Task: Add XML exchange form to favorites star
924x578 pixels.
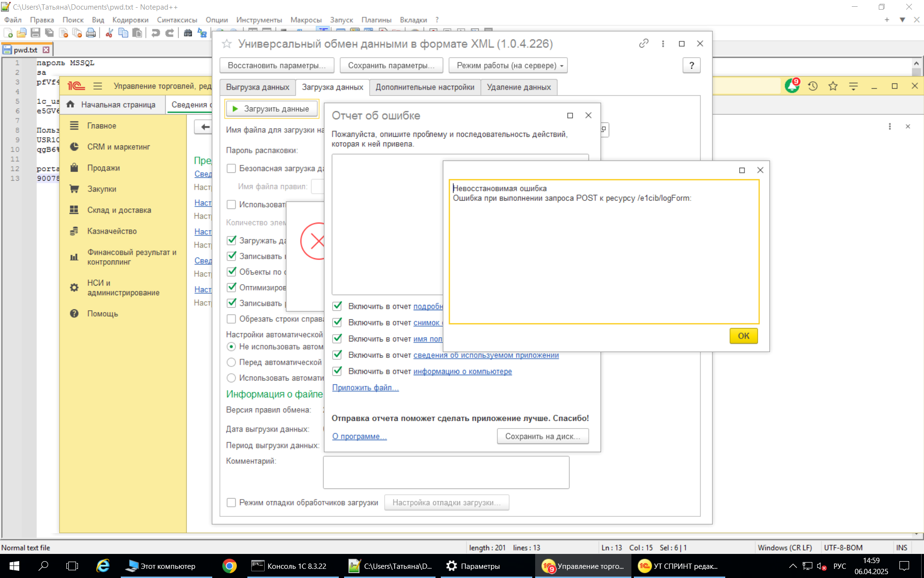Action: [x=227, y=44]
